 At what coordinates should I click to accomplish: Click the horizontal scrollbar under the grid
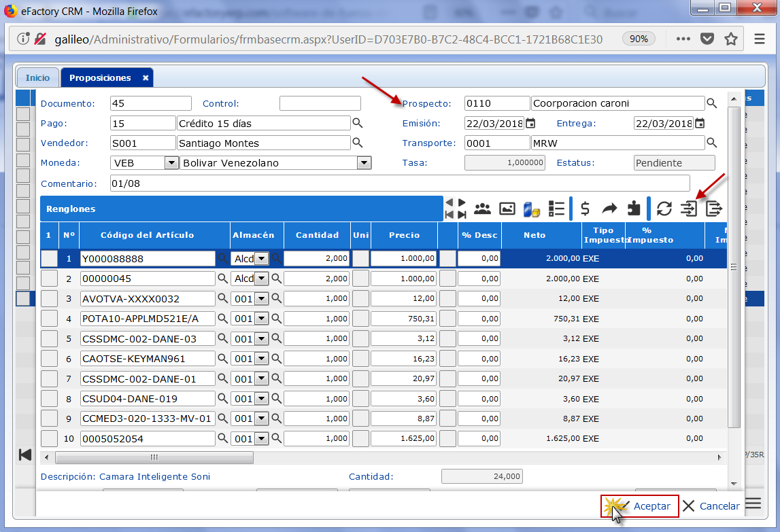[154, 457]
